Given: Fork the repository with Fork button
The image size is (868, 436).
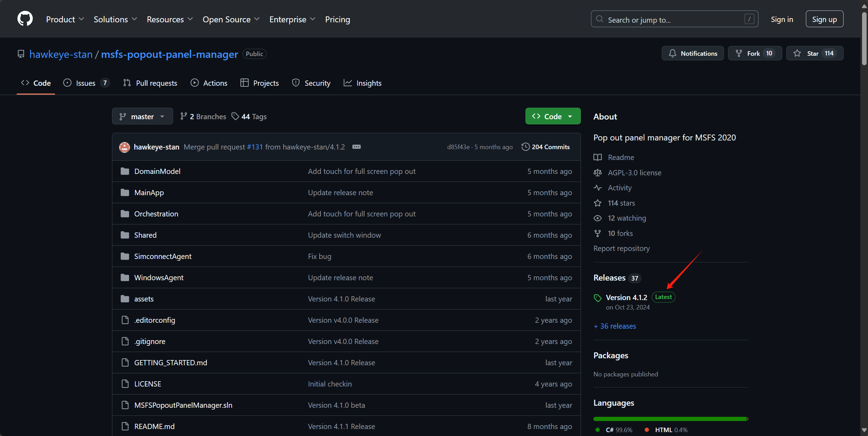Looking at the screenshot, I should pyautogui.click(x=755, y=53).
